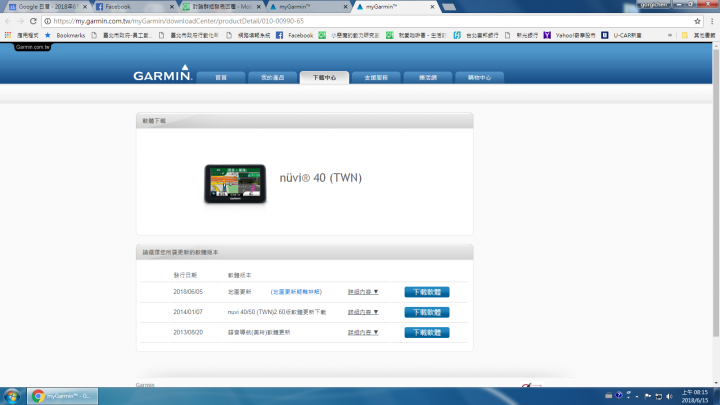
Task: Click the Garmin logo
Action: [x=163, y=73]
